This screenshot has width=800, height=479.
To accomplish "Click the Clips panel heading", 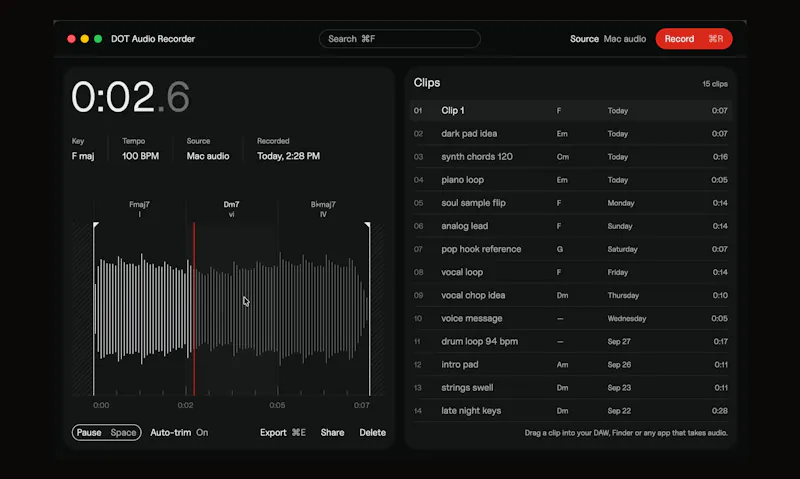I will pos(427,83).
